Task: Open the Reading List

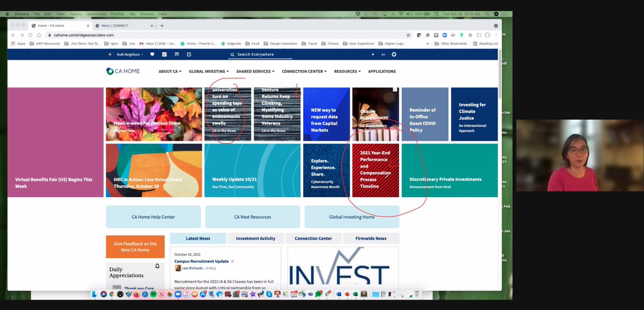Action: coord(486,44)
